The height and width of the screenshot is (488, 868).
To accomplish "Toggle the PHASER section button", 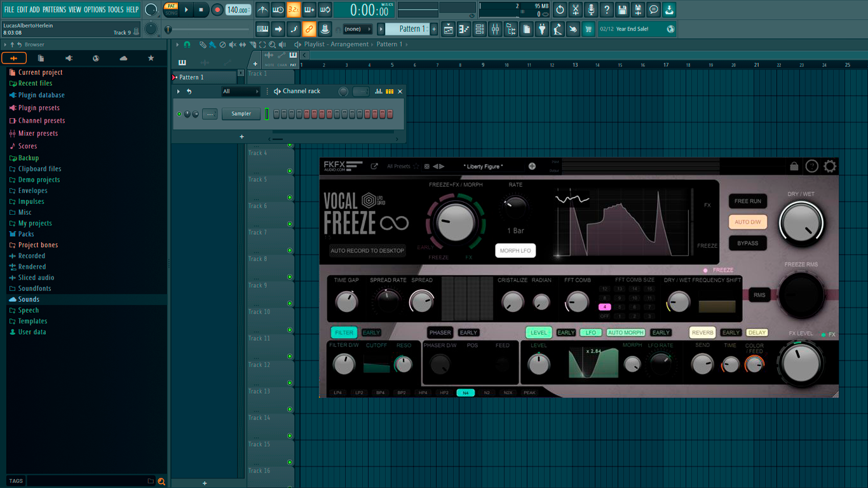I will [440, 332].
